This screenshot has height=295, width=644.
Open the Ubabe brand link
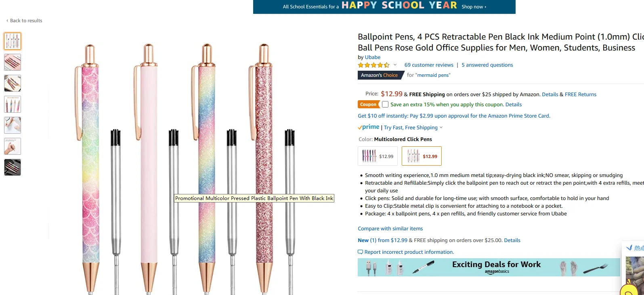[372, 57]
